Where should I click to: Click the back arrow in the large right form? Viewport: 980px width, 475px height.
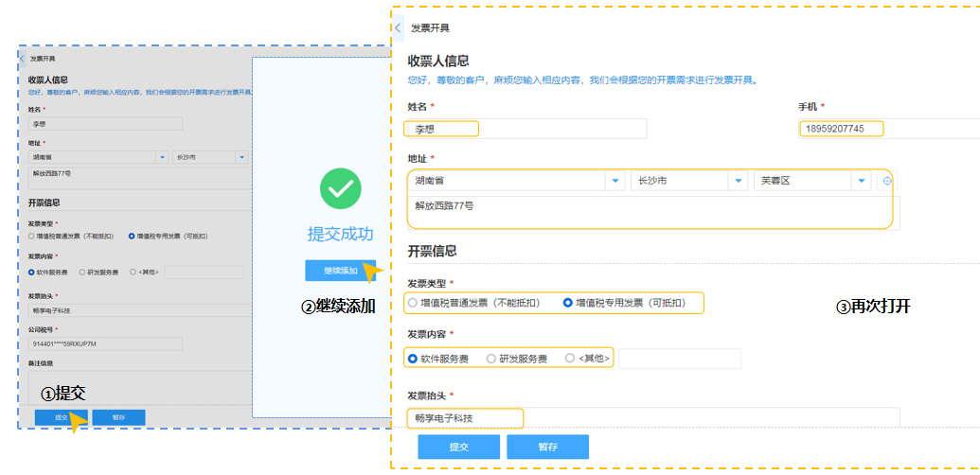pos(398,28)
